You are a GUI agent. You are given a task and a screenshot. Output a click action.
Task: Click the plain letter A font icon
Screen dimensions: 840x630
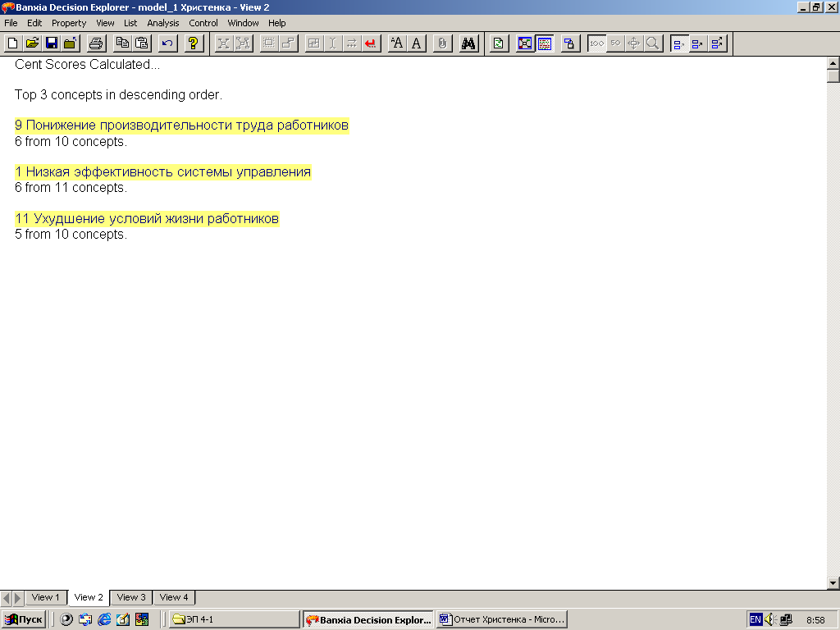(416, 43)
